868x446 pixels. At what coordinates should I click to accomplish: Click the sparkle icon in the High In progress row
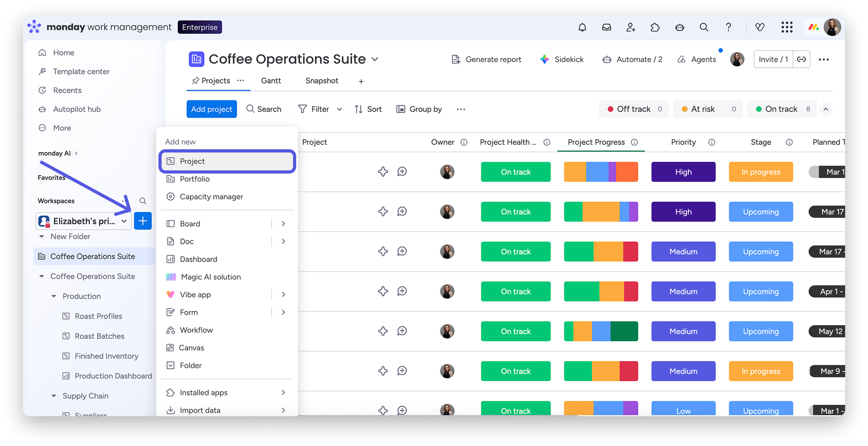tap(383, 172)
